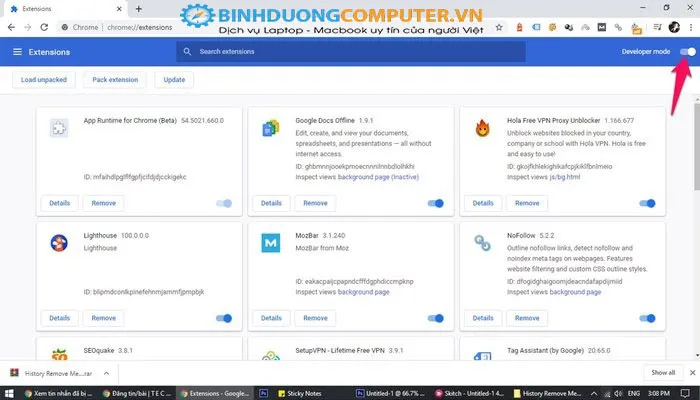The height and width of the screenshot is (400, 700).
Task: Open NoFollow background page link
Action: click(575, 292)
